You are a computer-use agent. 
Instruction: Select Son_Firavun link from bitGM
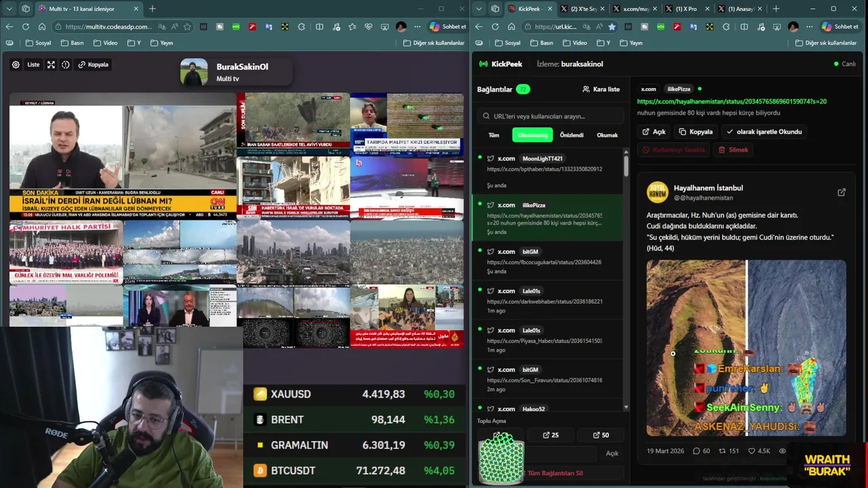click(x=547, y=379)
